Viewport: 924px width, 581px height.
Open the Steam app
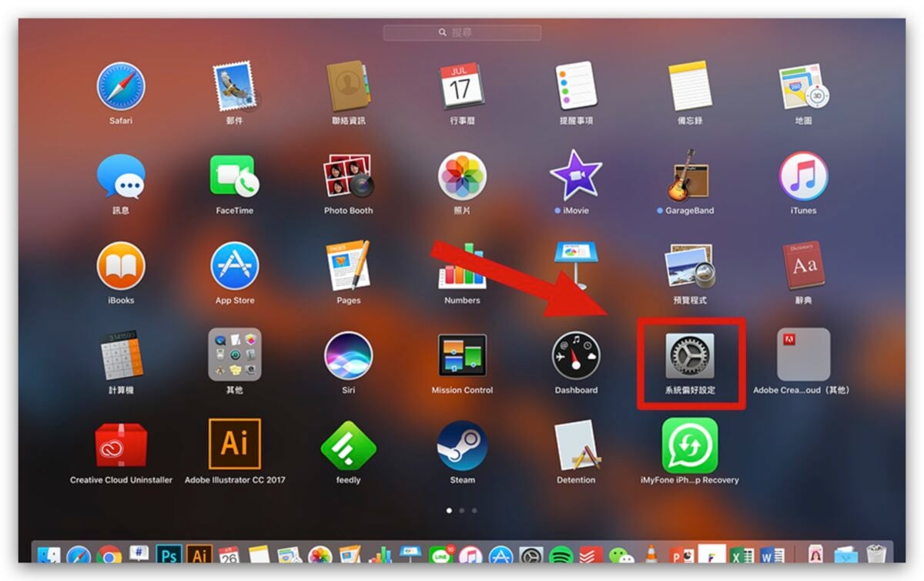[x=462, y=445]
